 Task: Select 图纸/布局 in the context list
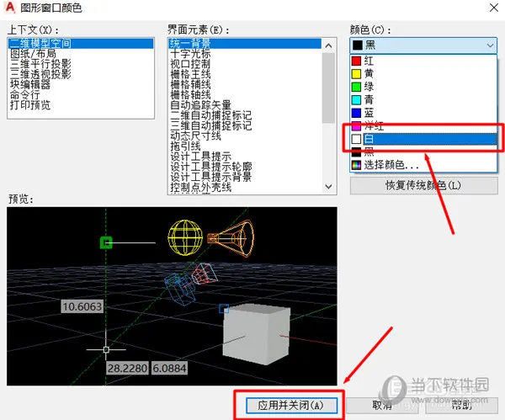click(x=30, y=53)
